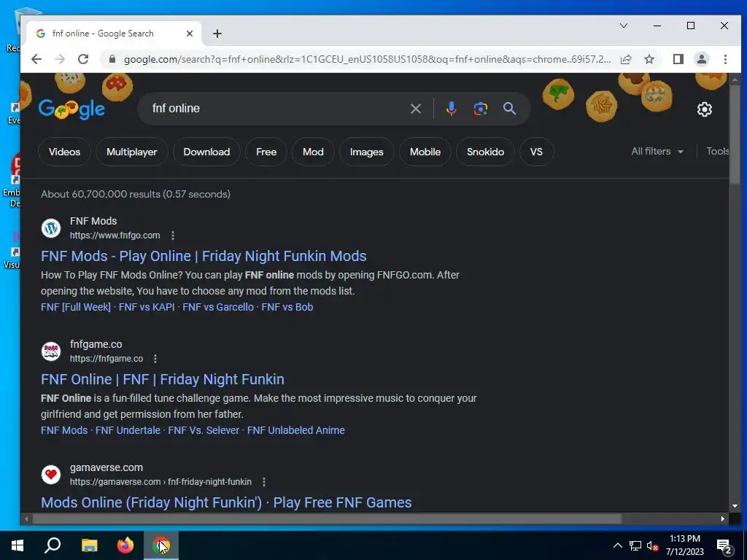
Task: Go back to the previous page
Action: click(36, 59)
